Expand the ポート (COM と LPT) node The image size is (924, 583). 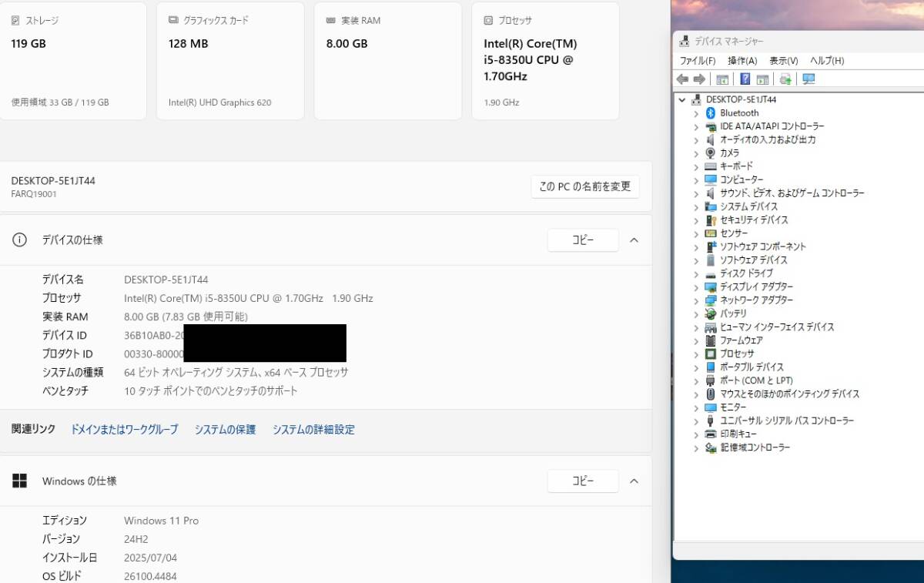click(696, 381)
